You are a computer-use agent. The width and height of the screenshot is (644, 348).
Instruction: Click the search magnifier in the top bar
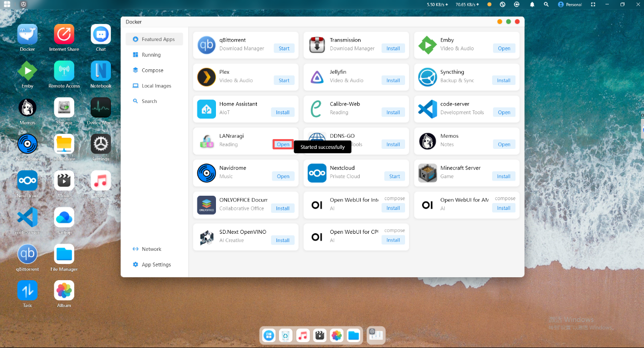546,4
